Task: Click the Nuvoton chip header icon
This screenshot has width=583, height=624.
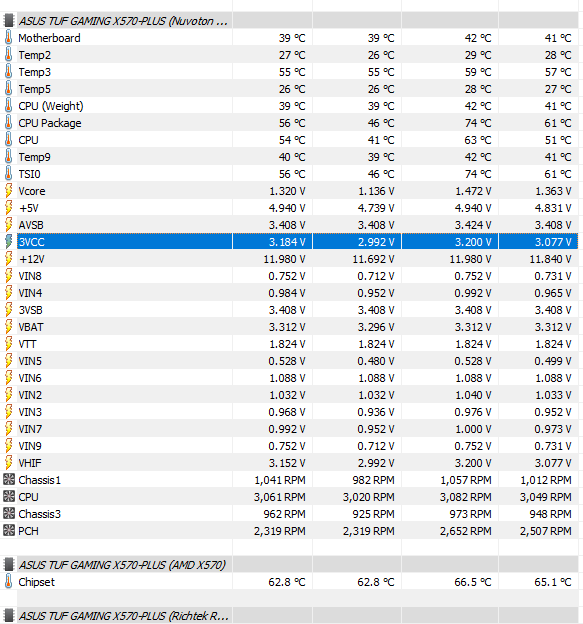Action: point(8,21)
